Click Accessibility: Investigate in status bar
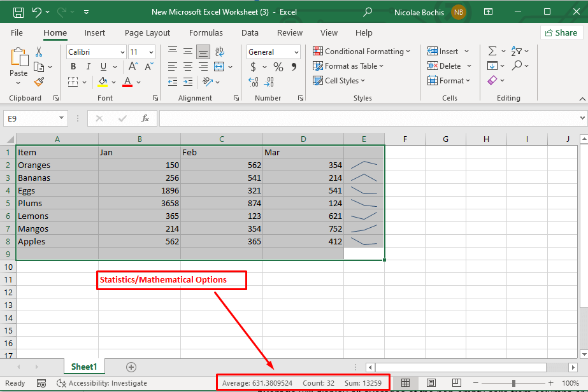 [x=102, y=383]
